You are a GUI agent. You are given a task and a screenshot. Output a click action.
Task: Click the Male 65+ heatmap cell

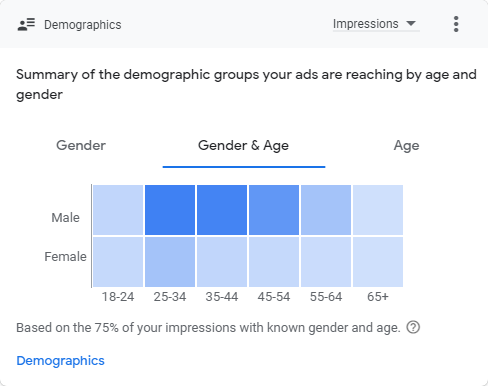(378, 210)
